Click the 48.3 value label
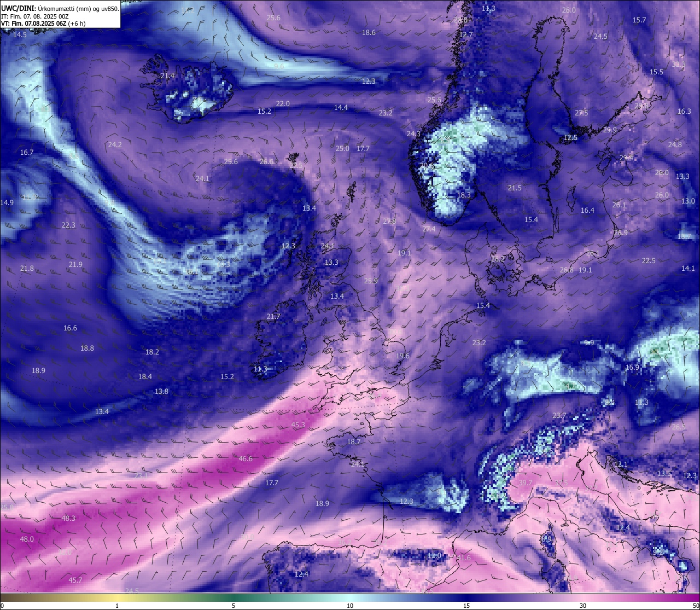This screenshot has height=610, width=700. [x=68, y=518]
